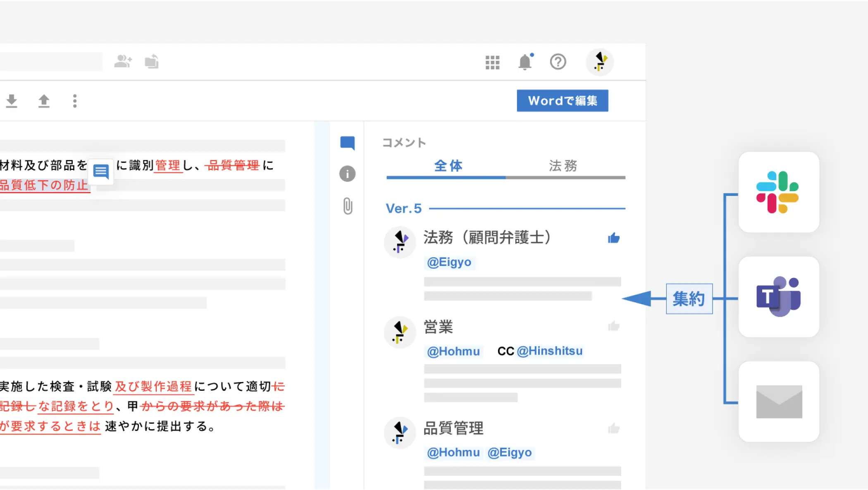Open the apps grid menu
Image resolution: width=868 pixels, height=490 pixels.
coord(492,62)
